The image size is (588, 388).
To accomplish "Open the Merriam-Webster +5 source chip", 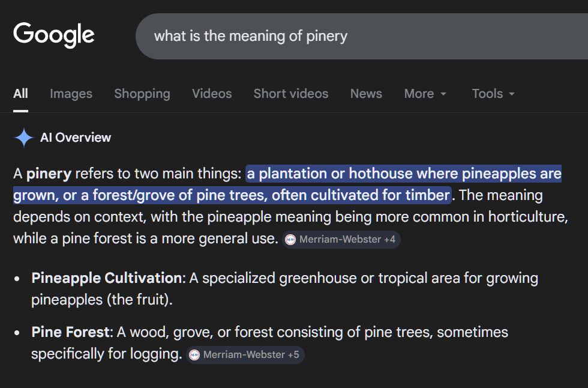I will [245, 355].
